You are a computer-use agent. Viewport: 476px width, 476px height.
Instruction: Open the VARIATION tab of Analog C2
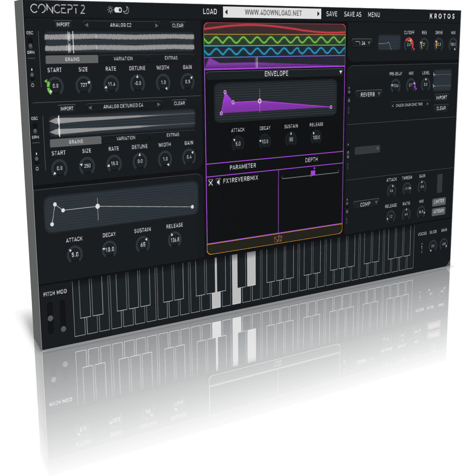tap(123, 58)
